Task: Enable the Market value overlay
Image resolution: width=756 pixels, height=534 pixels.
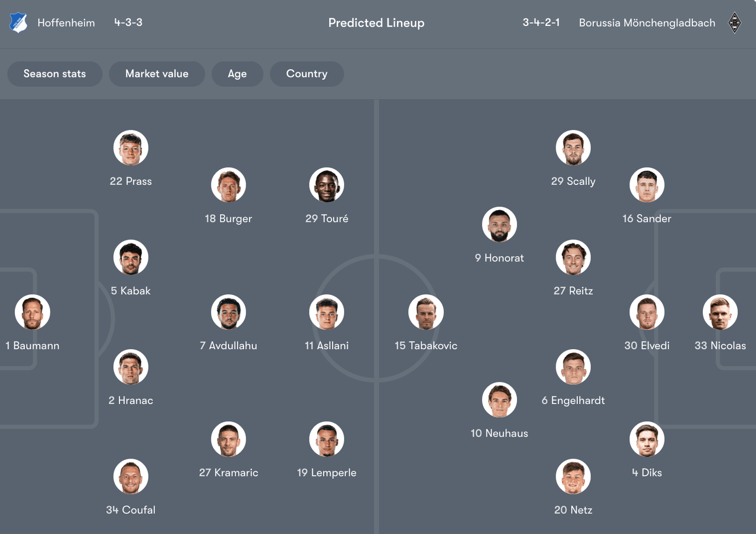Action: [157, 74]
